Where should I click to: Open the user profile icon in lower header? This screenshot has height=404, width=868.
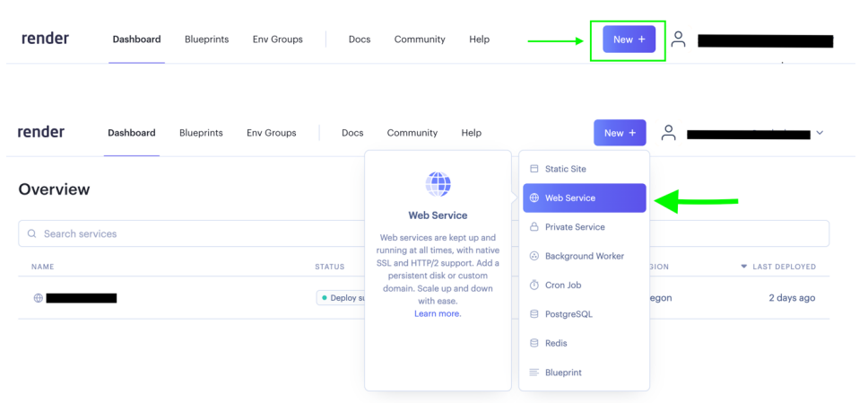click(x=669, y=133)
